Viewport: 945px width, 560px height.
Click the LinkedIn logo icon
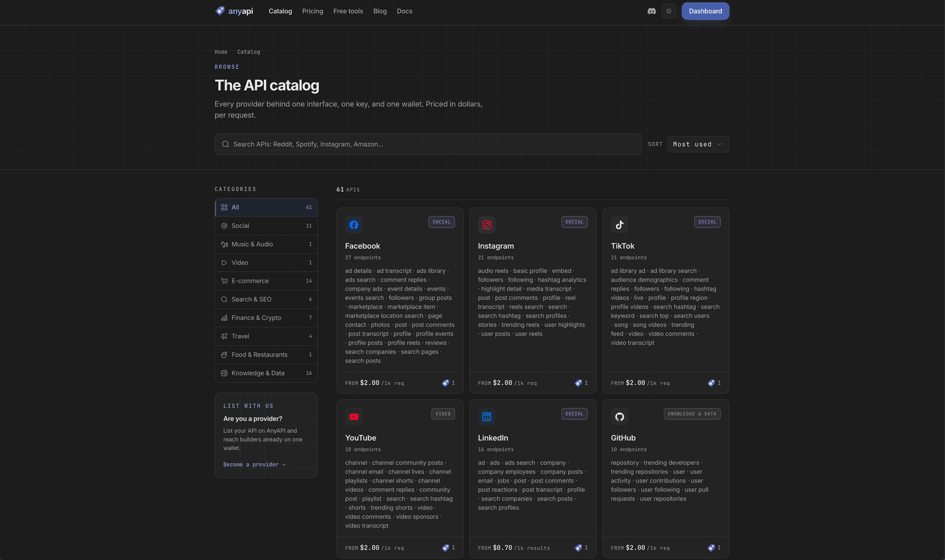pyautogui.click(x=487, y=417)
